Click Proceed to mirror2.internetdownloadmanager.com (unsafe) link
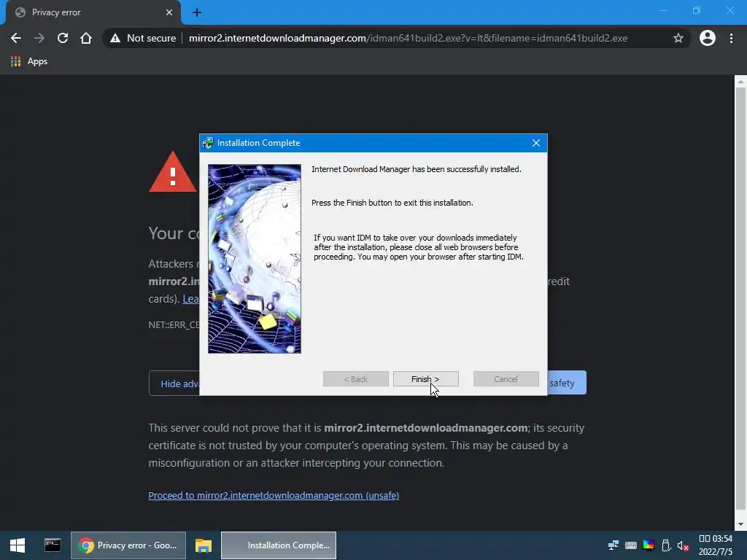Screen dimensions: 747x560 274,495
